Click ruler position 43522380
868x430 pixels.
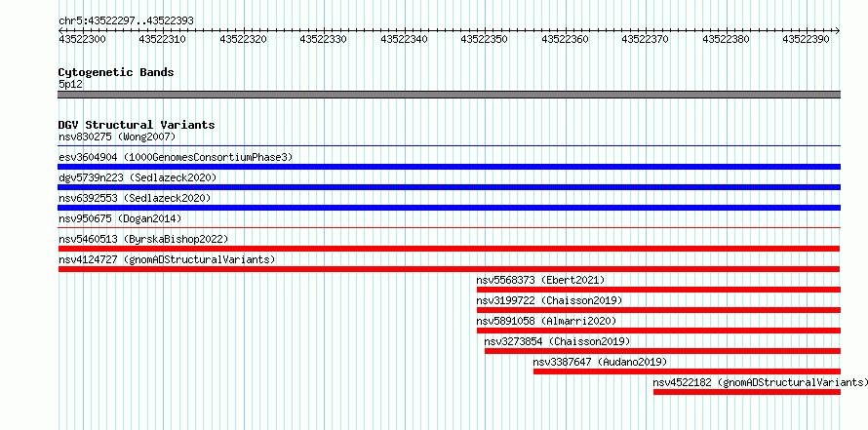click(x=727, y=39)
